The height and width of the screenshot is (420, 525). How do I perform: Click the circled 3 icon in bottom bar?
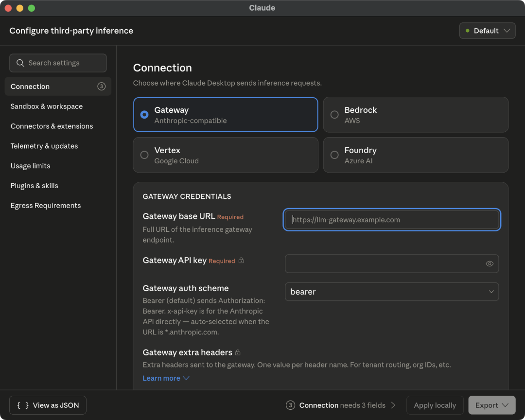tap(290, 405)
